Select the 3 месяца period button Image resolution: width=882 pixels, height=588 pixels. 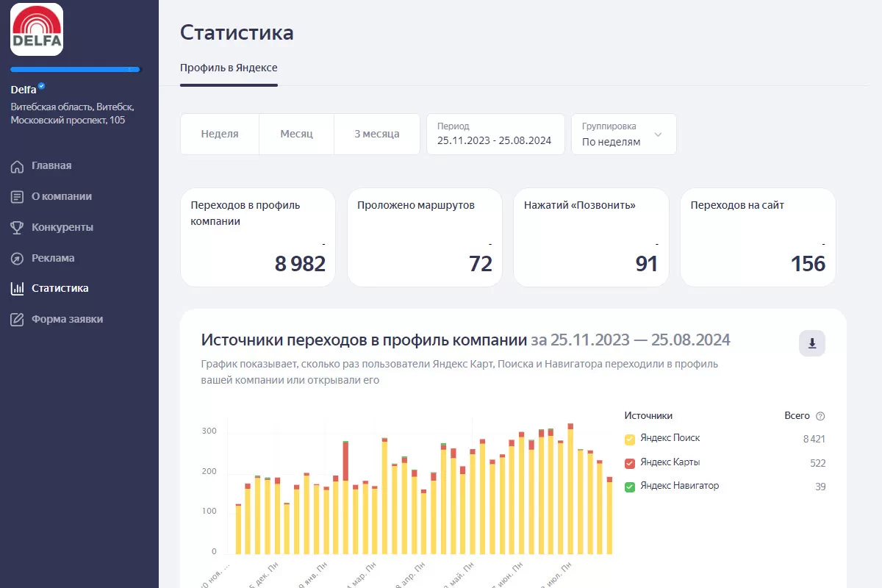pyautogui.click(x=377, y=134)
